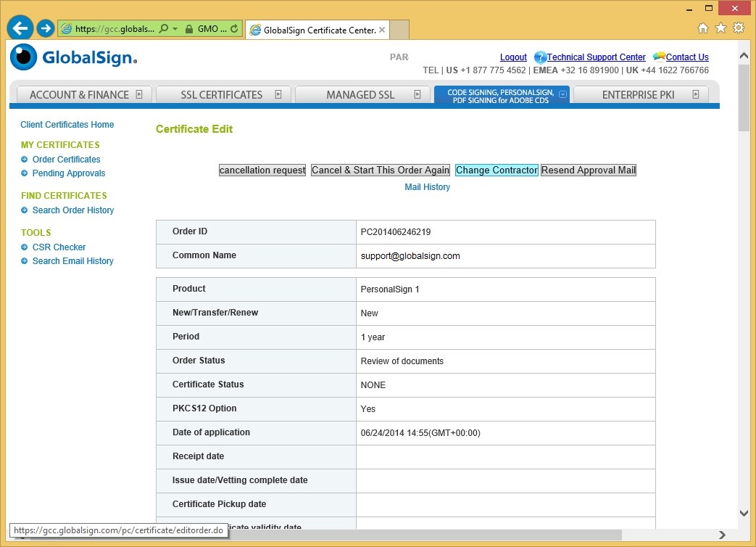Click the Certificate Status value NONE
Viewport: 756px width, 547px height.
373,385
